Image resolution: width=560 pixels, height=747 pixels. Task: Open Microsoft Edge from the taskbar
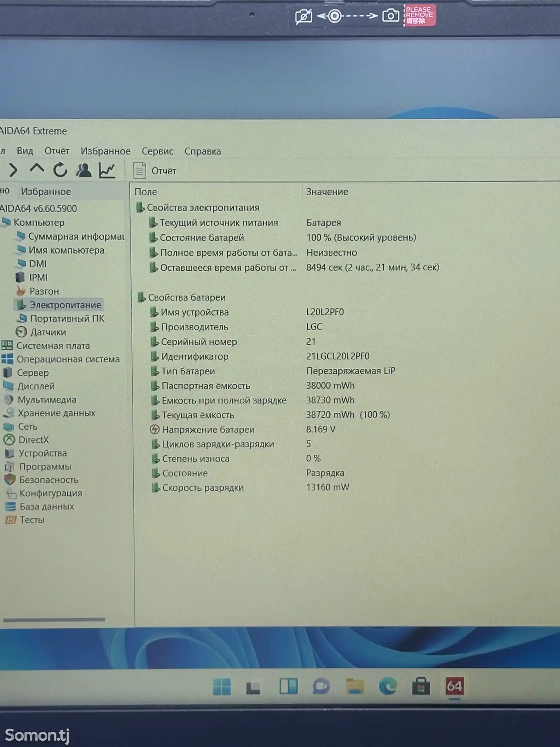click(388, 686)
